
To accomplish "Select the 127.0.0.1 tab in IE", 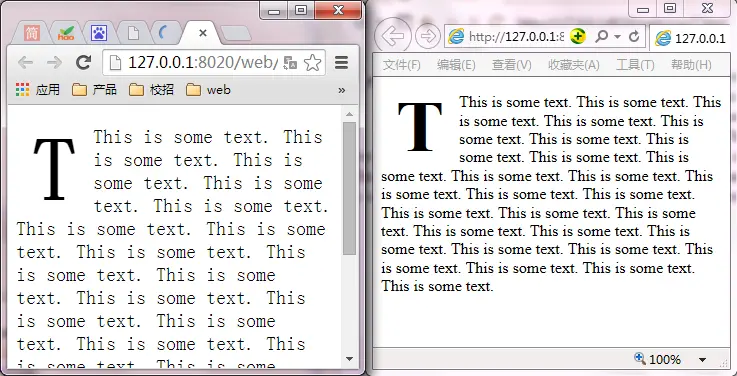I will tap(690, 38).
